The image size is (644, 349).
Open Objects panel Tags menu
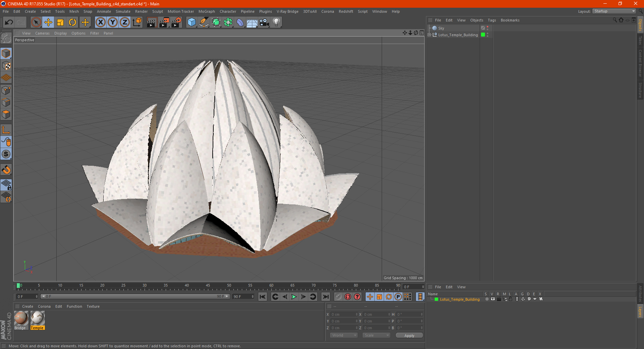pyautogui.click(x=492, y=20)
